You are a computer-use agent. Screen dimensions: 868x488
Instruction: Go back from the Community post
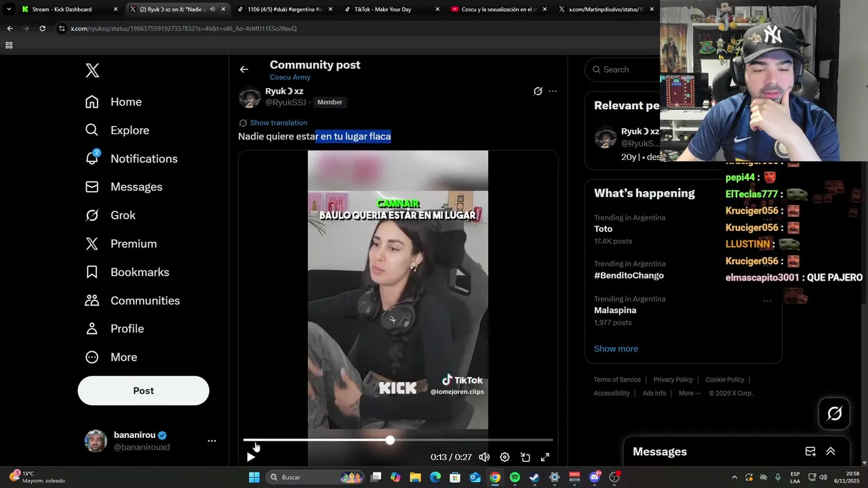[x=244, y=69]
